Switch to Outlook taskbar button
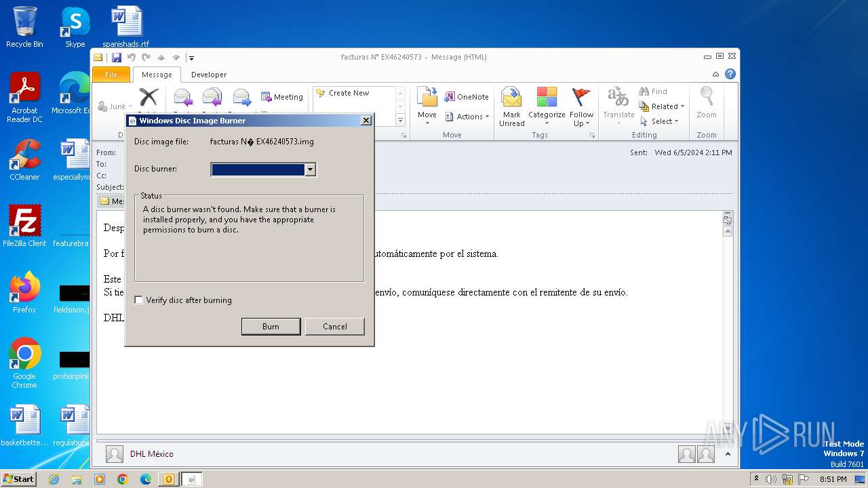This screenshot has height=488, width=868. tap(169, 479)
